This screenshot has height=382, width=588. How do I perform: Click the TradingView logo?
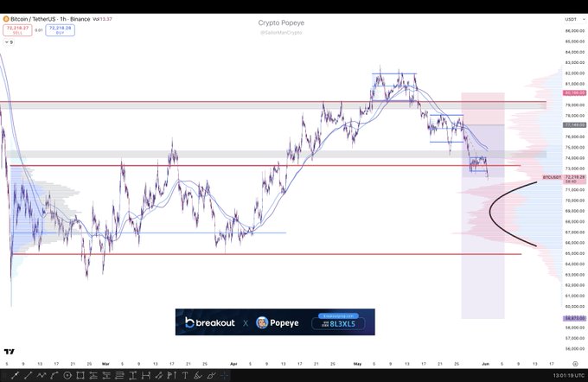(x=9, y=351)
